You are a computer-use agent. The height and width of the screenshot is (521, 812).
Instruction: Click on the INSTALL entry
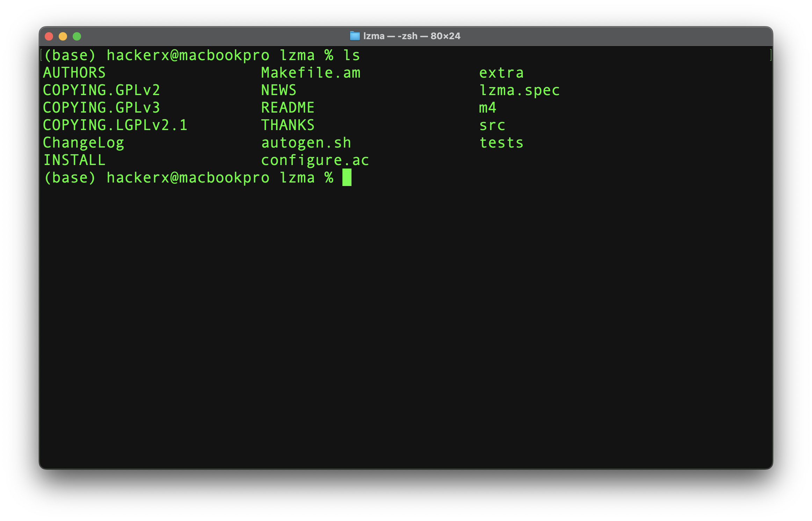click(74, 160)
